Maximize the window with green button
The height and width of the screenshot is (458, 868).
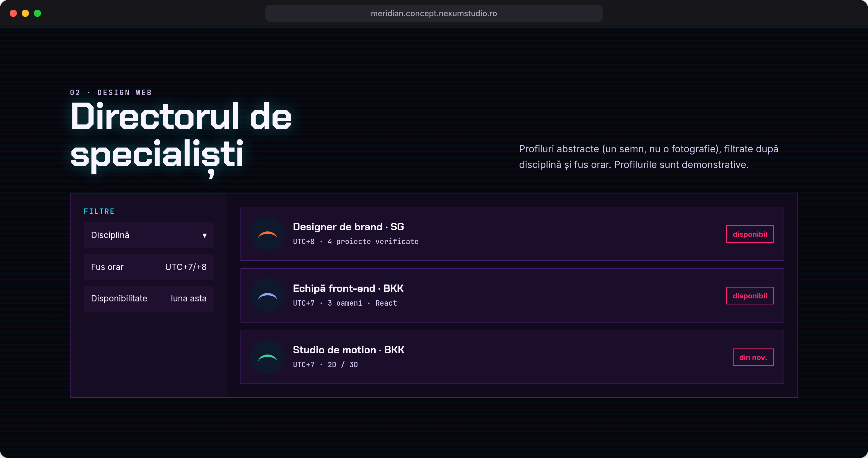[37, 13]
